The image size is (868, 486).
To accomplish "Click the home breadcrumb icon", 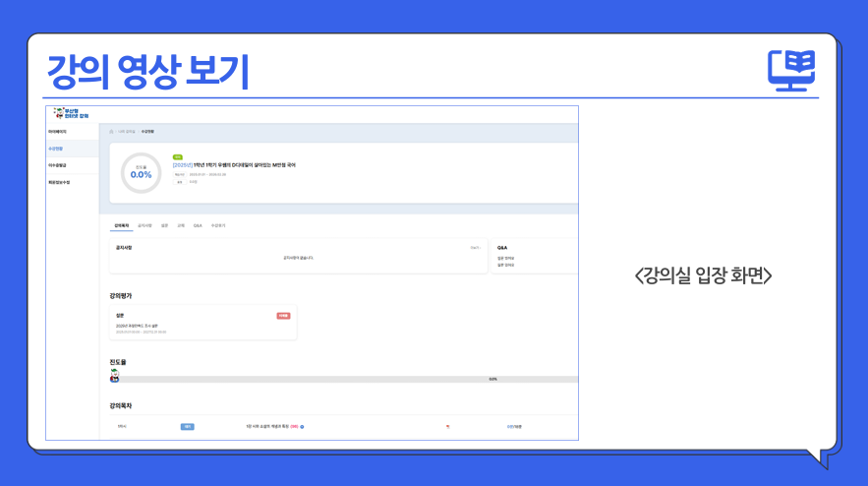I will click(111, 131).
